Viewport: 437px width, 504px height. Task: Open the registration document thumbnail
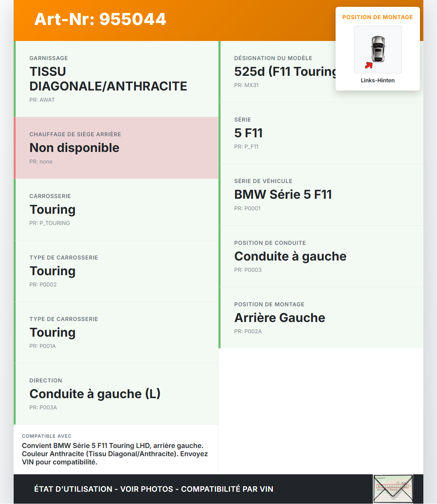coord(393,489)
